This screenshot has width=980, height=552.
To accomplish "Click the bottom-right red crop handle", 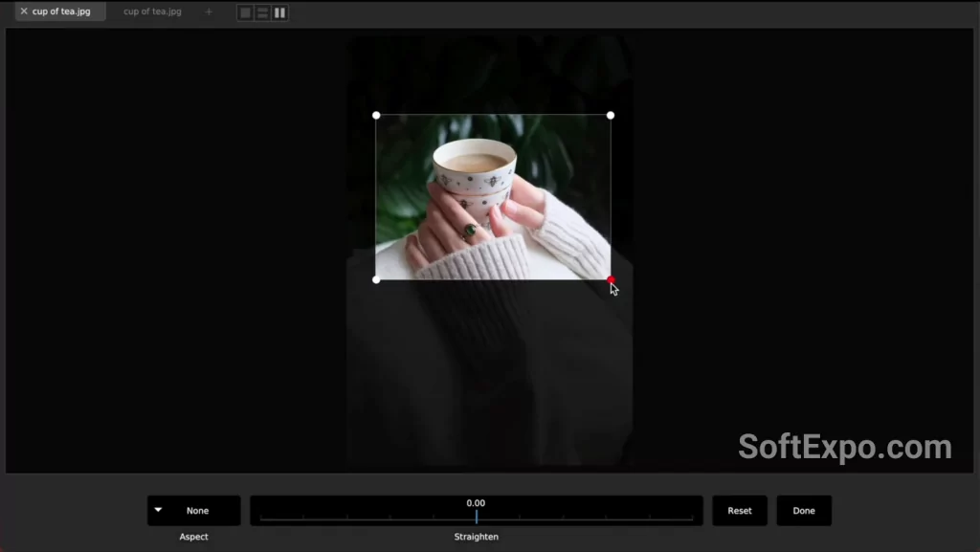I will [x=610, y=279].
